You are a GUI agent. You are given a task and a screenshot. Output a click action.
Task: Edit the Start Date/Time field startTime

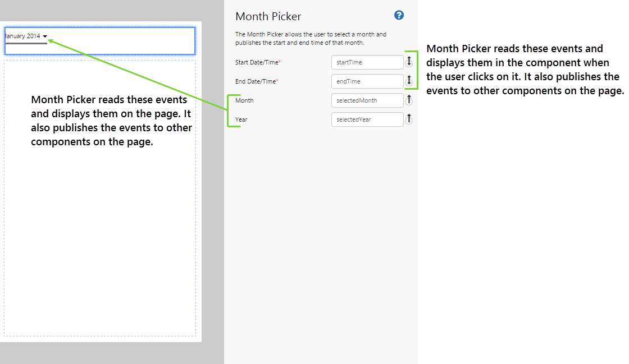pyautogui.click(x=367, y=62)
